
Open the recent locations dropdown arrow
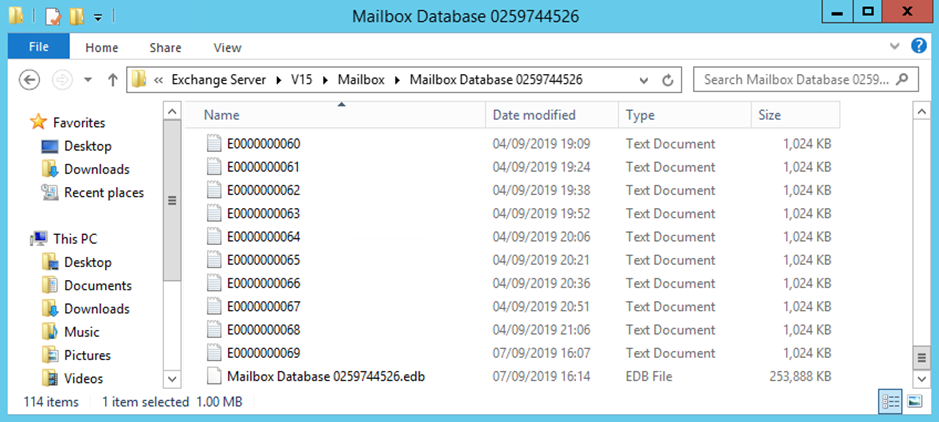(88, 80)
